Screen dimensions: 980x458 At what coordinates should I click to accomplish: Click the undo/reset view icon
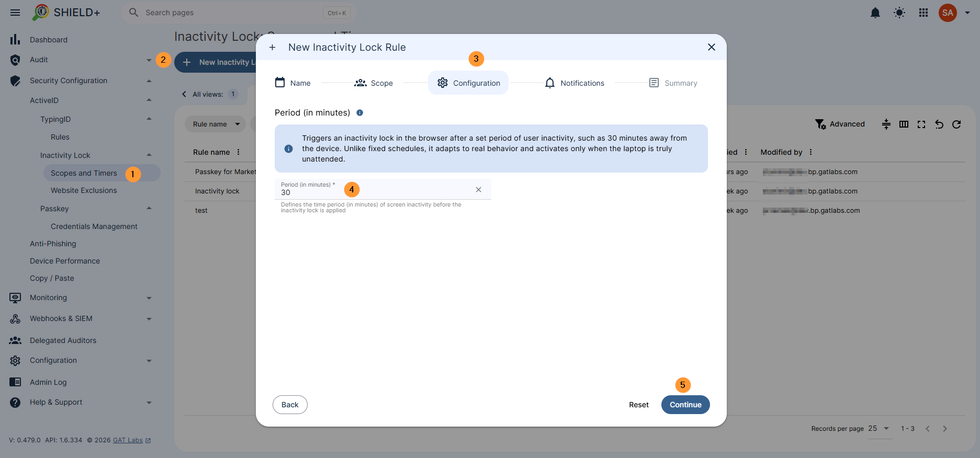939,124
